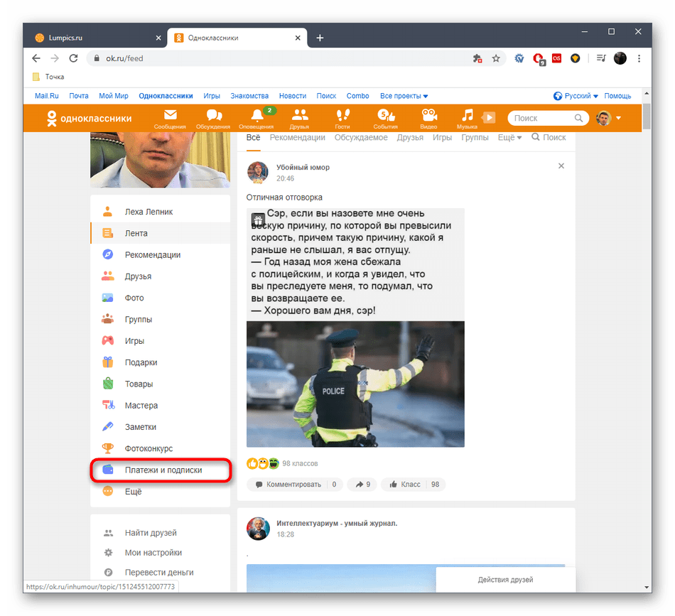675x616 pixels.
Task: Expand the Все проекты dropdown
Action: point(404,96)
